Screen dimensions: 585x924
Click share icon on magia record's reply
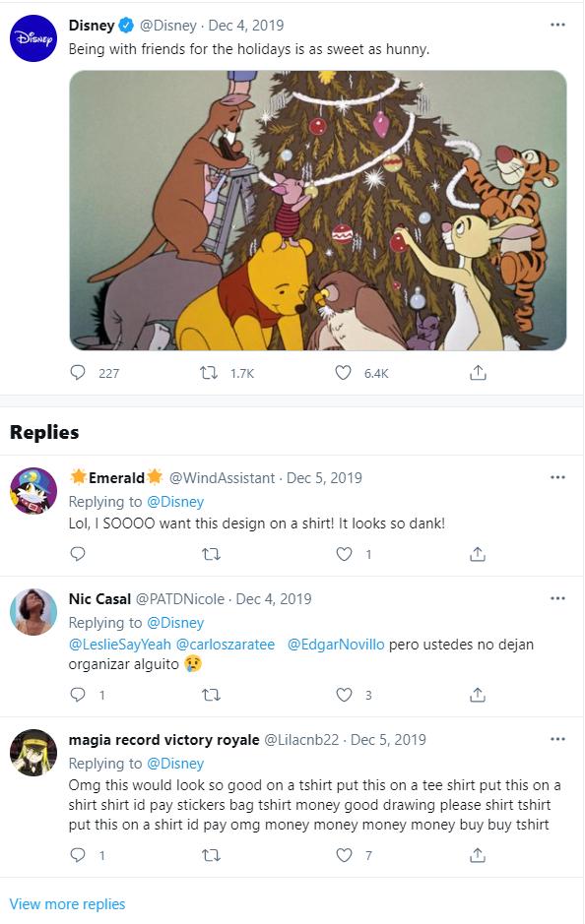(x=478, y=855)
